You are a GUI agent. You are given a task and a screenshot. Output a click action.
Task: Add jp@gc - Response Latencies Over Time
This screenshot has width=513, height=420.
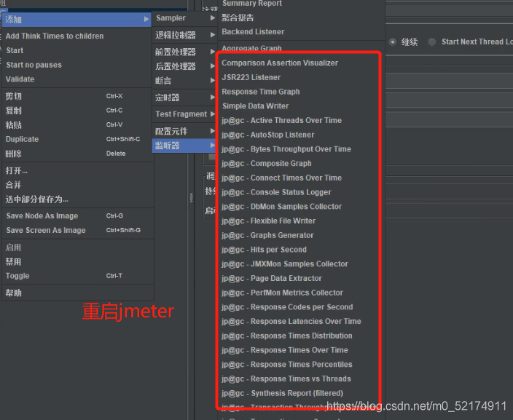click(301, 321)
